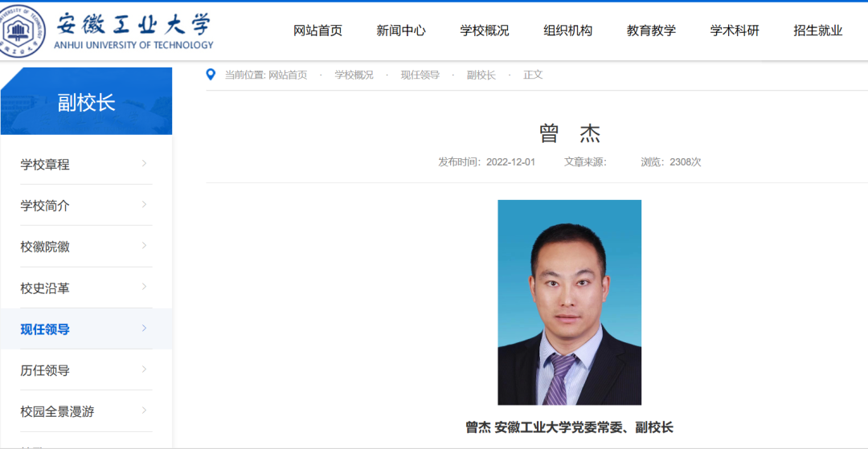
Task: Click caption 曾杰 安徽工业大学党委常委、副校长
Action: tap(570, 427)
